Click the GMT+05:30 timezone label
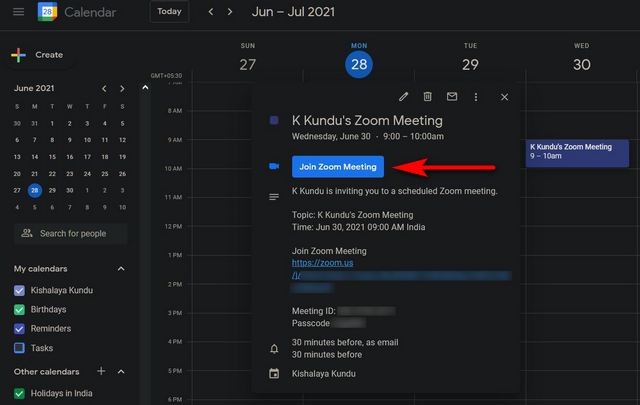 coord(166,76)
